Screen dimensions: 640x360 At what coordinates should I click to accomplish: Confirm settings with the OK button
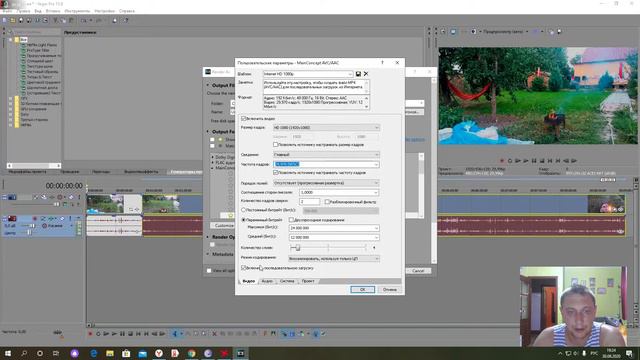pos(362,289)
